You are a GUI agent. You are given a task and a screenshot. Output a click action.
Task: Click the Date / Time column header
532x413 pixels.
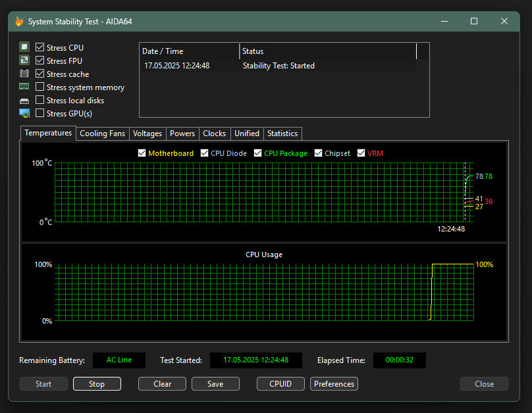190,51
